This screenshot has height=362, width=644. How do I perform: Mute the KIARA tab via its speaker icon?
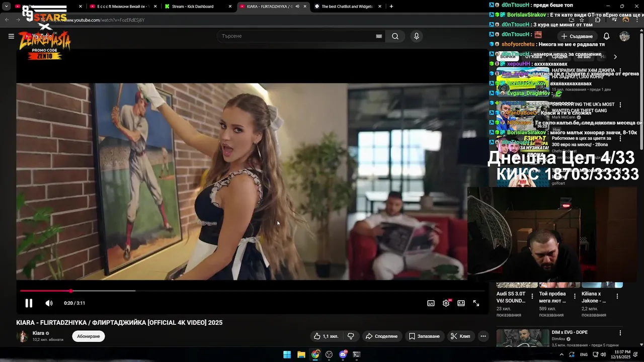pos(297,7)
